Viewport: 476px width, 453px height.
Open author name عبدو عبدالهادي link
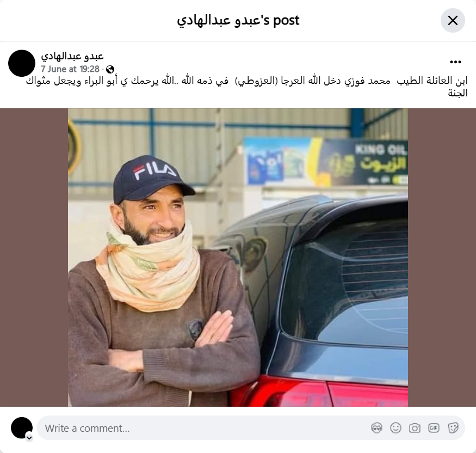(x=72, y=56)
